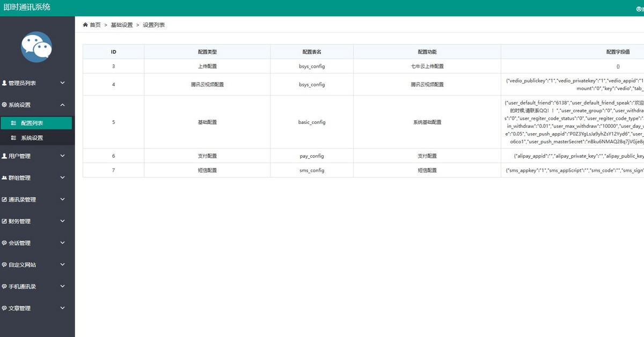
Task: Click the 系统设置 submenu list icon
Action: click(x=14, y=138)
